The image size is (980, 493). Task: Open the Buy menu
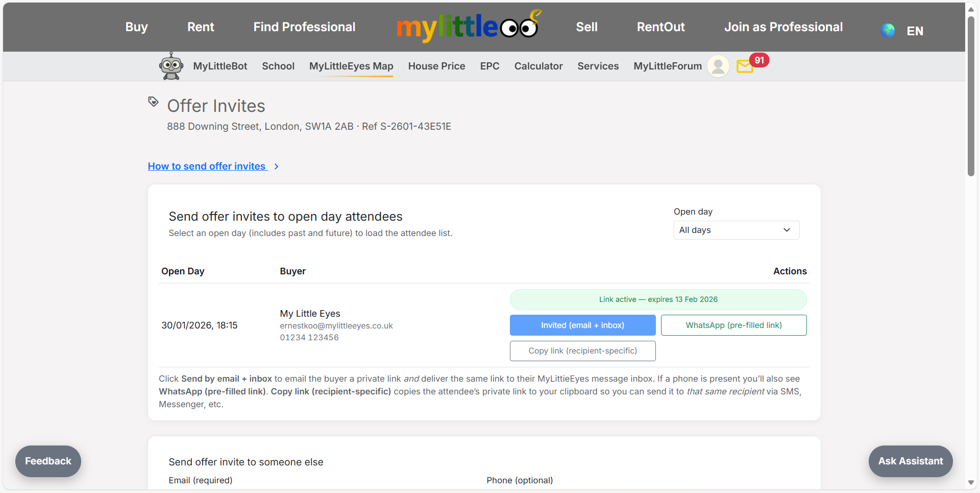[136, 27]
